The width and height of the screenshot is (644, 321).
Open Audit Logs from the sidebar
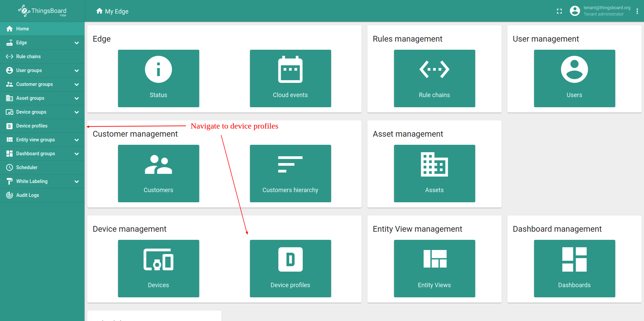click(27, 195)
